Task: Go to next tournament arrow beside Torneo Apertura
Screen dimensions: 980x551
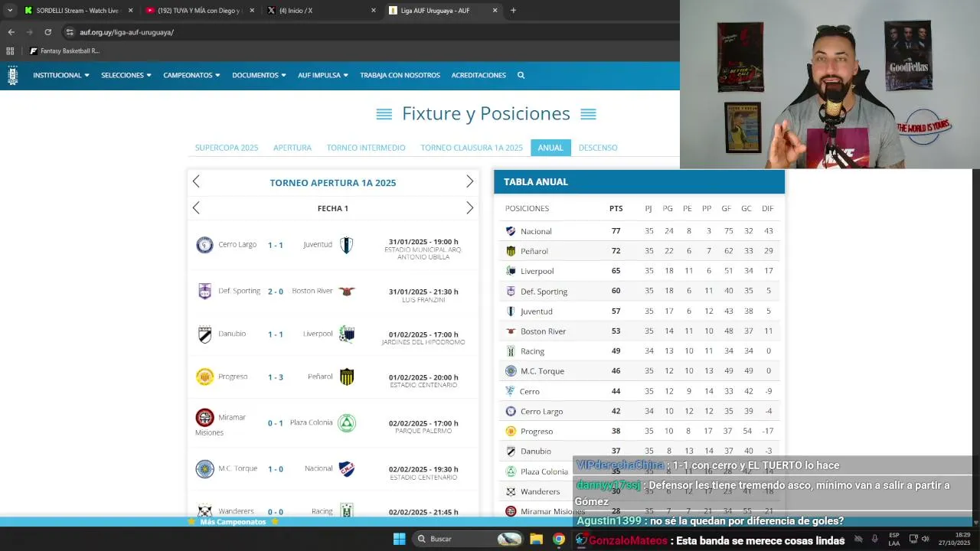Action: click(470, 181)
